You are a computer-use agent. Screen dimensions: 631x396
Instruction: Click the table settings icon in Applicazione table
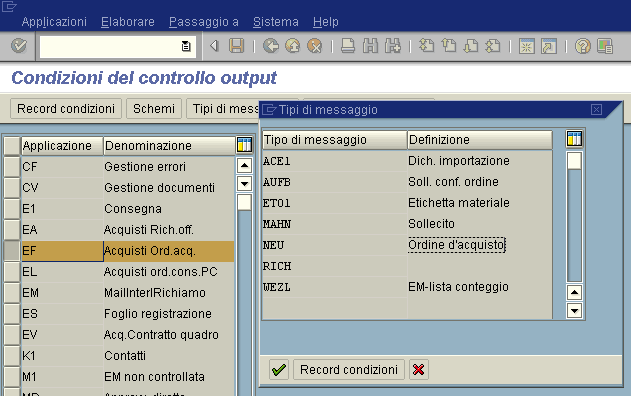tap(244, 145)
